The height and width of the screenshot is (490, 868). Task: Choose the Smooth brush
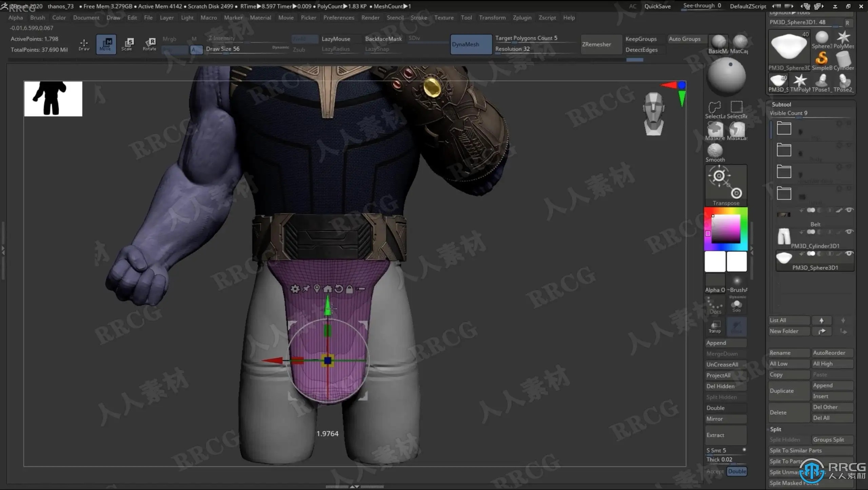point(715,151)
